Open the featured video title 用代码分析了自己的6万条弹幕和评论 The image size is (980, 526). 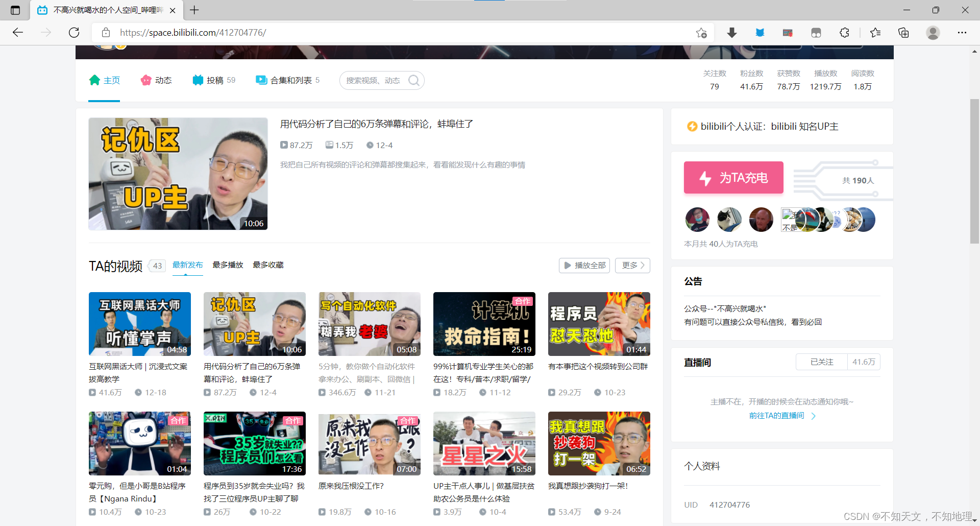tap(377, 124)
